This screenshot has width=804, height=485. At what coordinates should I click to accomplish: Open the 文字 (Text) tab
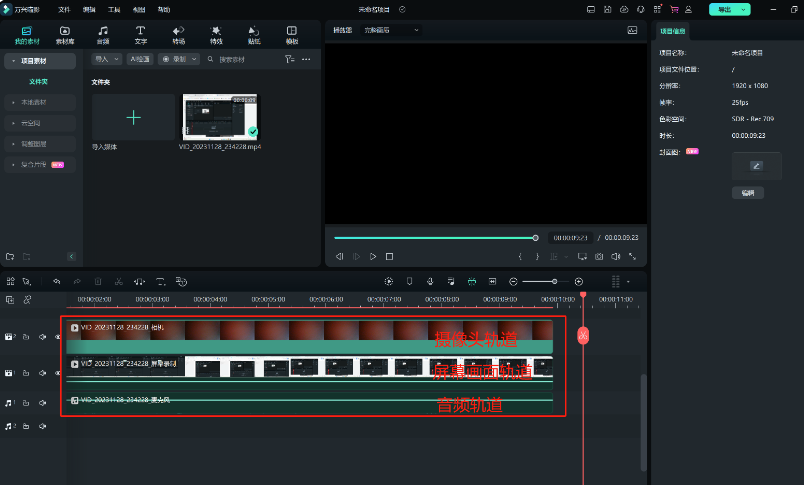(x=140, y=35)
